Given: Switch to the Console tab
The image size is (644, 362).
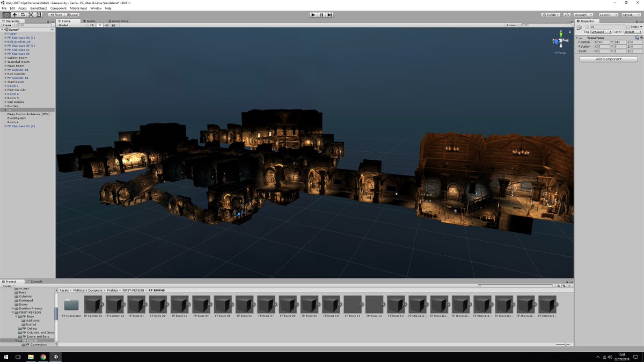Looking at the screenshot, I should 35,282.
